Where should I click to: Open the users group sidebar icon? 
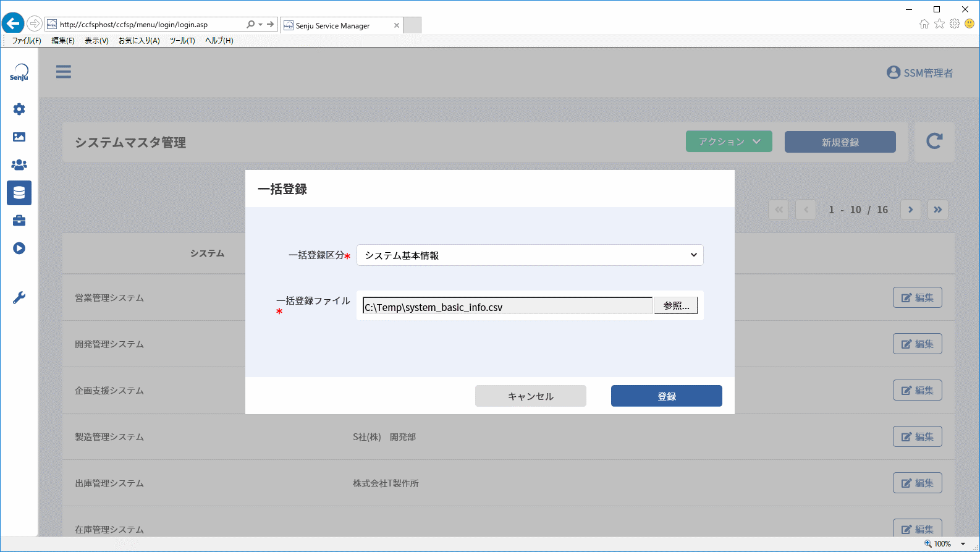pos(19,164)
